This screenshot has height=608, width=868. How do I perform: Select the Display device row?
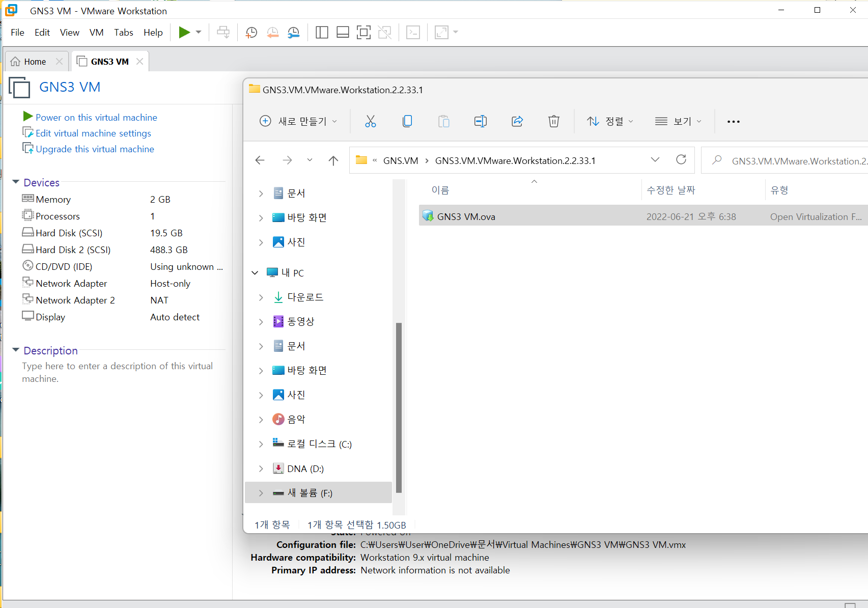point(122,317)
